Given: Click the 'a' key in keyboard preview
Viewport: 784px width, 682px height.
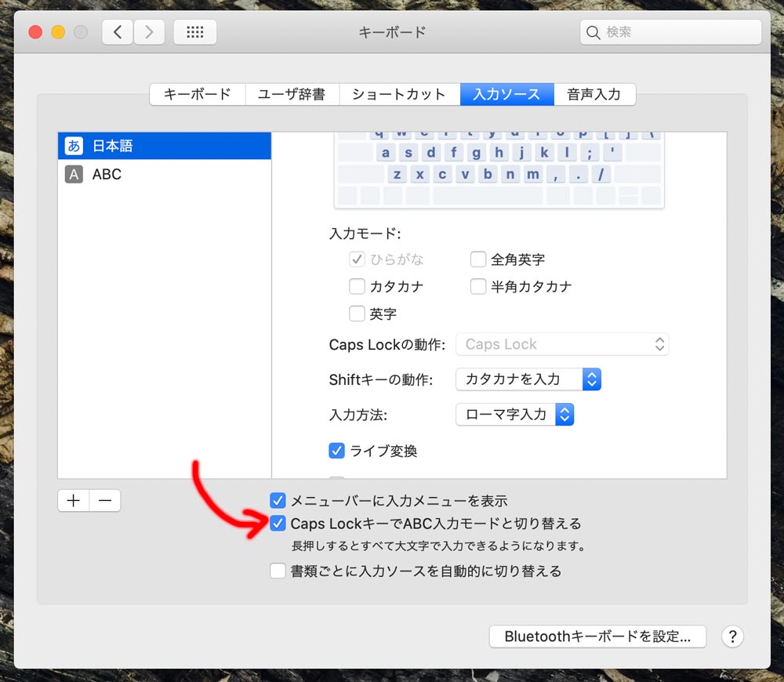Looking at the screenshot, I should click(x=386, y=153).
